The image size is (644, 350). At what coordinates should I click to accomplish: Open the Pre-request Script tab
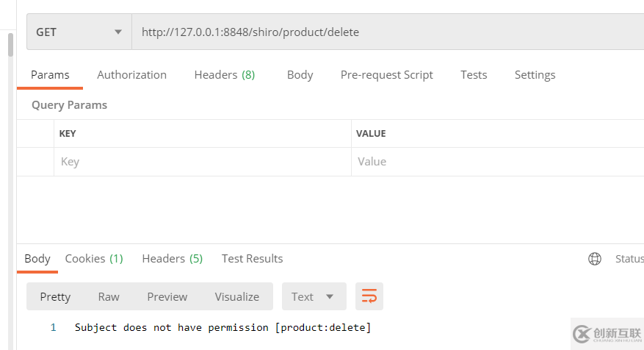[x=386, y=74]
